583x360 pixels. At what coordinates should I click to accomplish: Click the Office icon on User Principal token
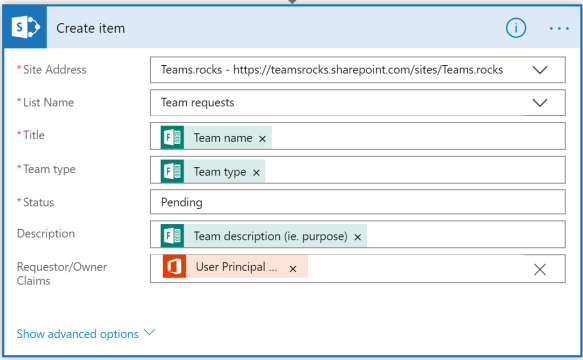174,267
